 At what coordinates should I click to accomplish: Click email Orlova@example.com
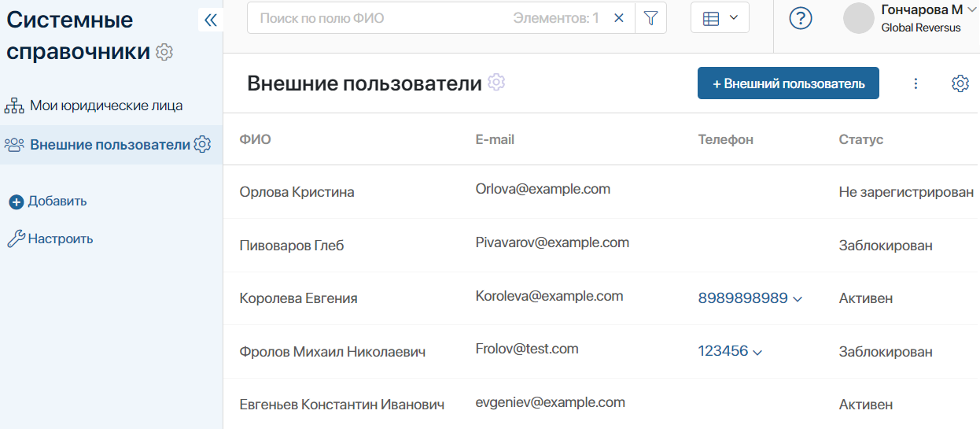(x=543, y=189)
